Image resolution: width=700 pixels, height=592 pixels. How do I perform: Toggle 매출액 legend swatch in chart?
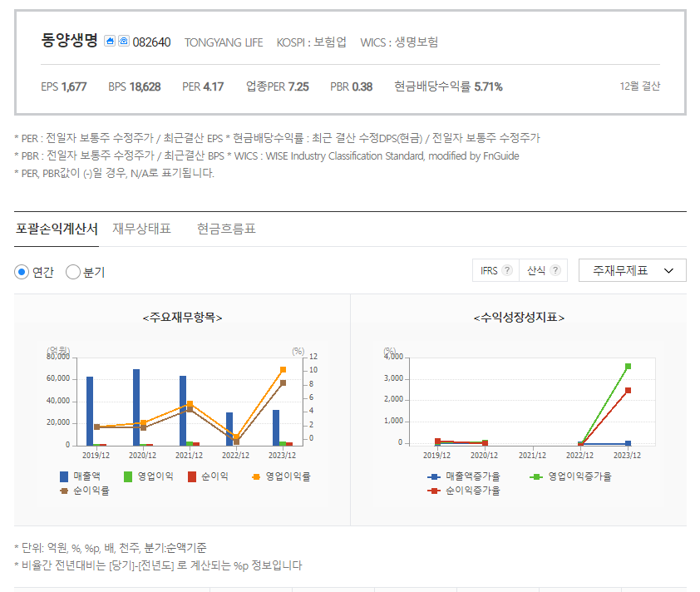64,476
